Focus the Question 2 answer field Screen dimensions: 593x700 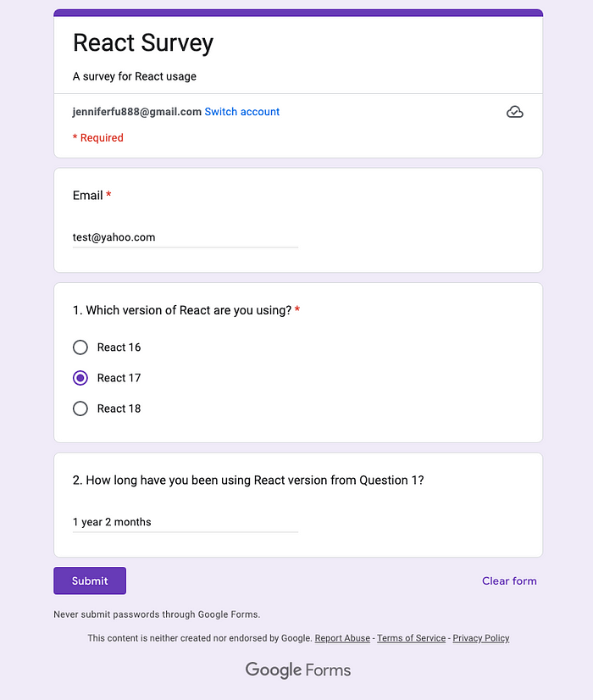tap(186, 522)
